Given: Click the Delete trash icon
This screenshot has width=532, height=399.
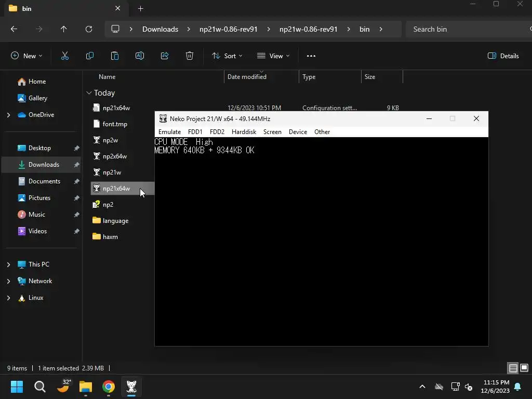Looking at the screenshot, I should tap(190, 56).
